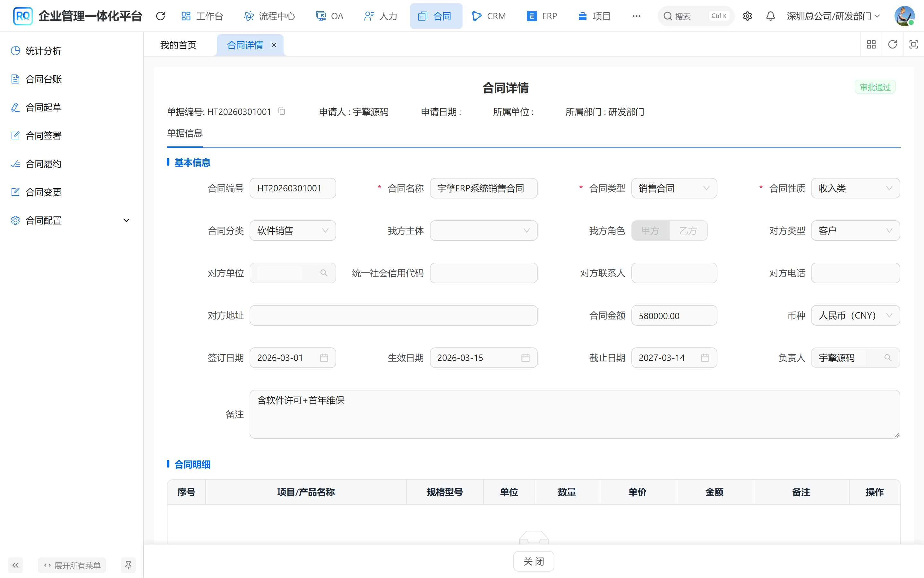Open the 人力 module
The height and width of the screenshot is (578, 924).
point(381,16)
